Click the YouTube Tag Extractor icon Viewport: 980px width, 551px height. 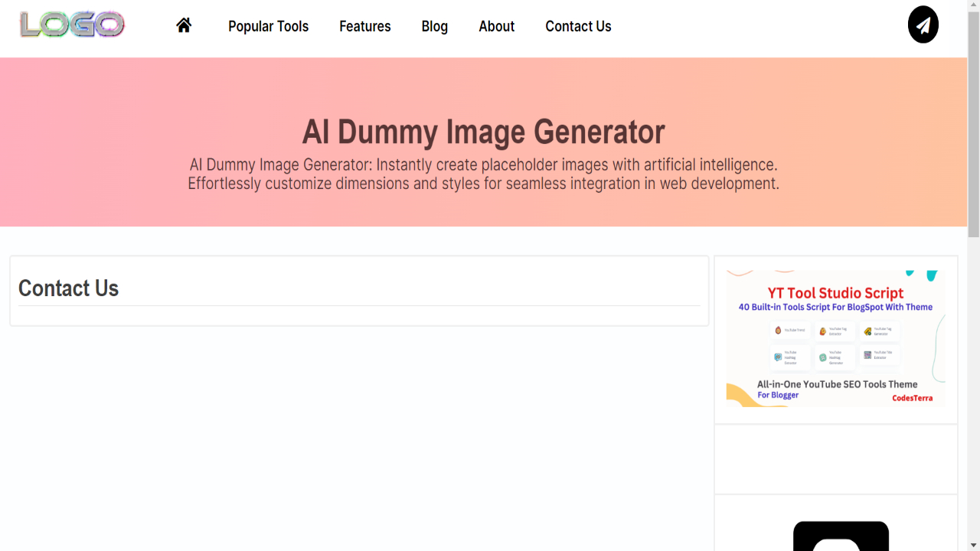(822, 331)
